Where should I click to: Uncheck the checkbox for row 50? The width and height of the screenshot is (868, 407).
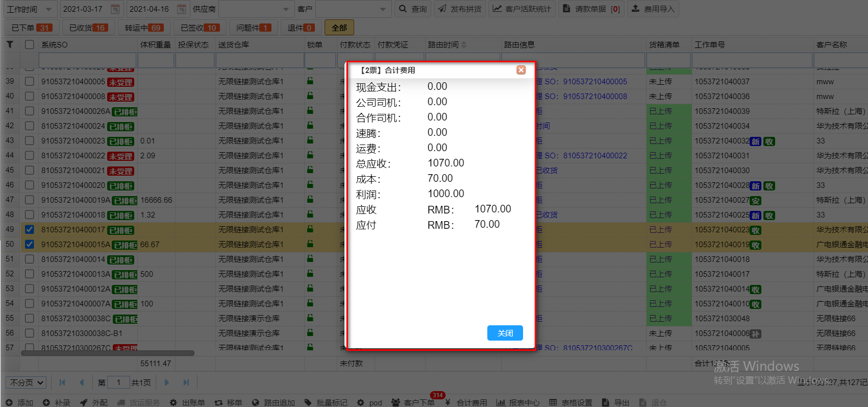30,245
